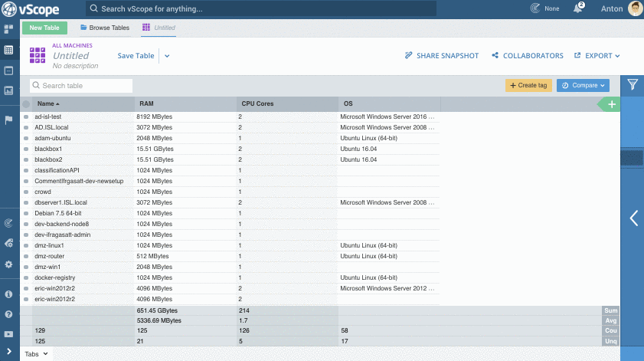The height and width of the screenshot is (361, 644).
Task: Expand the left sidebar with bottom arrow
Action: point(8,352)
